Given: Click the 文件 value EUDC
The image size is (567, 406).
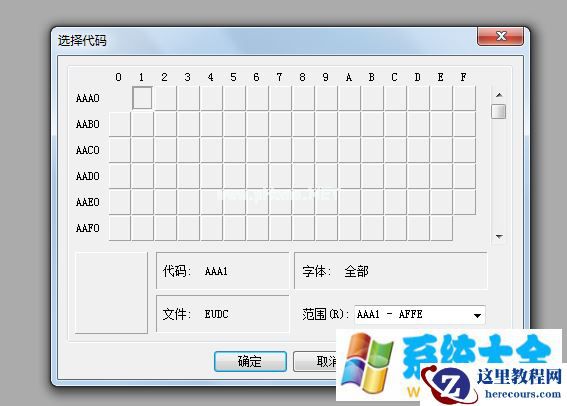Looking at the screenshot, I should click(217, 314).
